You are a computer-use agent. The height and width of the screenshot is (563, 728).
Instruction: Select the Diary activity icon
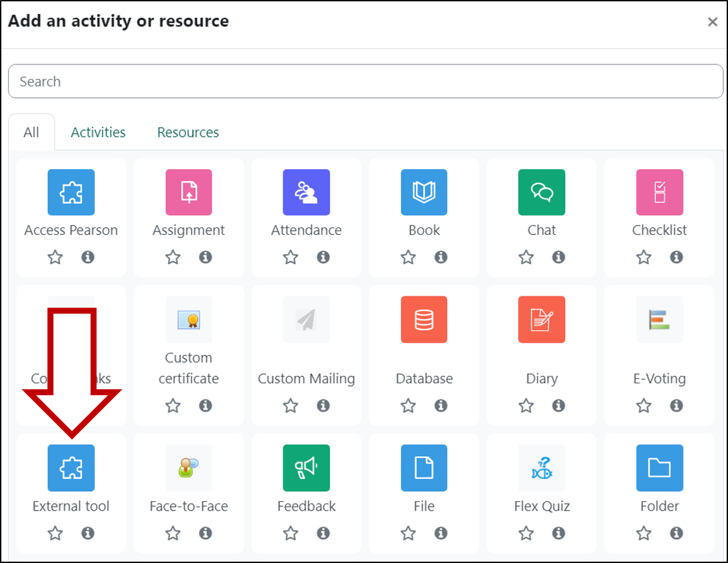(542, 320)
